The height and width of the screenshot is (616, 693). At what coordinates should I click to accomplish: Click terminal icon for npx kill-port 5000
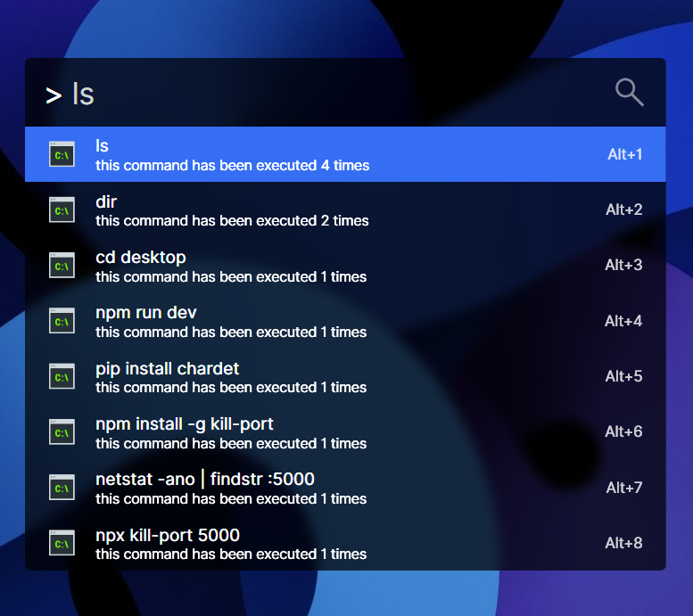62,543
